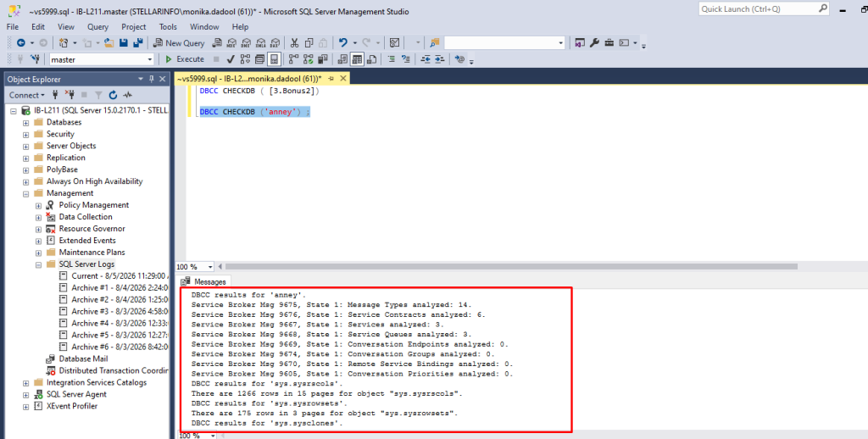Click the Undo arrow icon
This screenshot has width=868, height=439.
342,42
